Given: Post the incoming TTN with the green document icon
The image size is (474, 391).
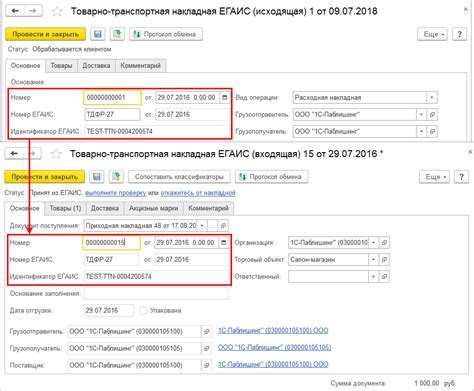Looking at the screenshot, I should tap(116, 177).
